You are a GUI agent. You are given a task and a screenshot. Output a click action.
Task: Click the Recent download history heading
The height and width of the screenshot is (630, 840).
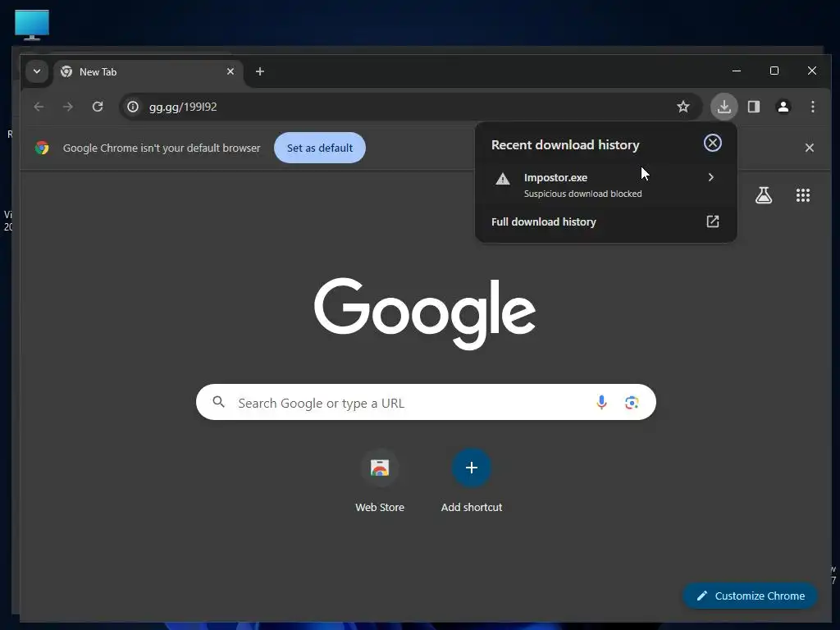pos(565,144)
